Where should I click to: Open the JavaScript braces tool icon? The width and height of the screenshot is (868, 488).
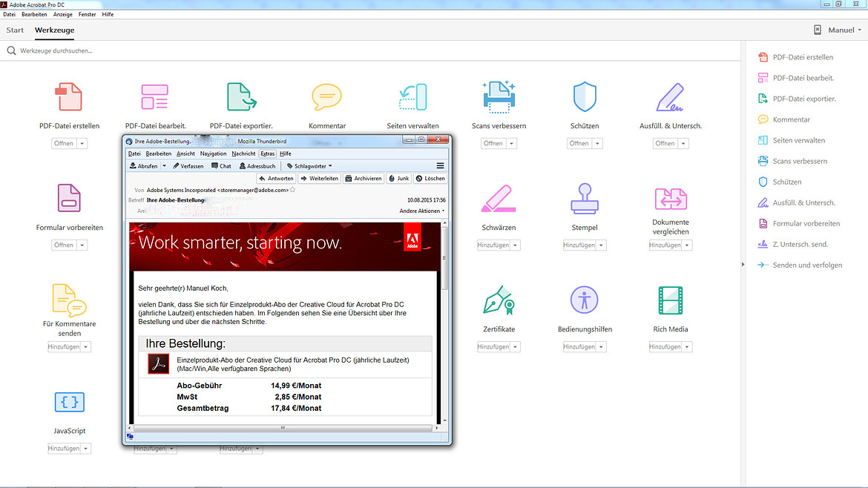tap(69, 402)
